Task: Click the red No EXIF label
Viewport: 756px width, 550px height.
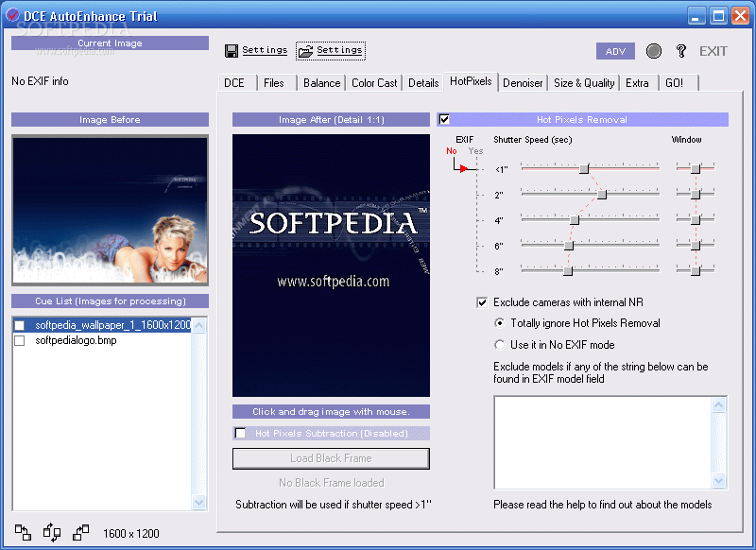Action: click(x=452, y=151)
